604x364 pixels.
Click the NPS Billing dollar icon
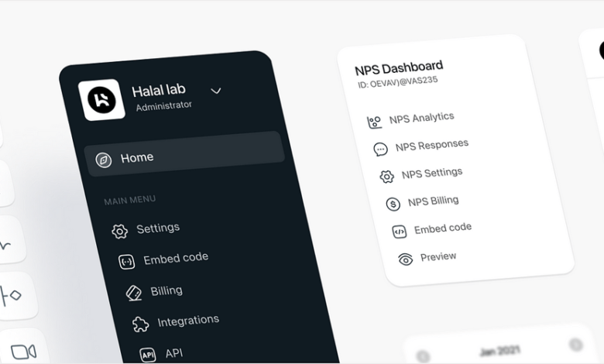pos(393,204)
